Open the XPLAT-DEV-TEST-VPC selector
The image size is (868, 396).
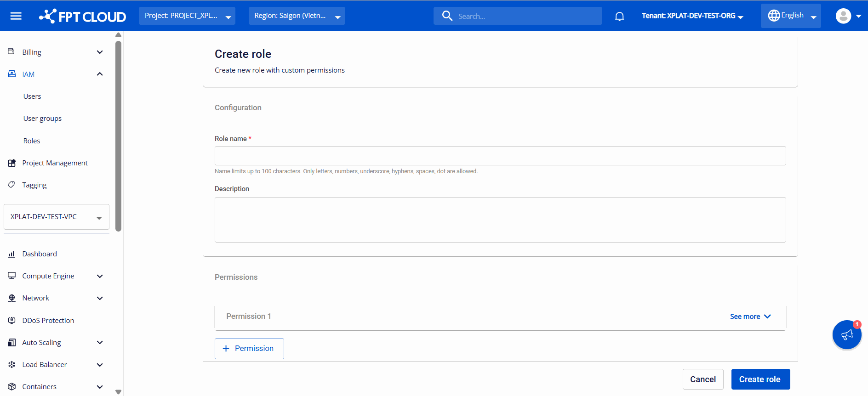57,217
